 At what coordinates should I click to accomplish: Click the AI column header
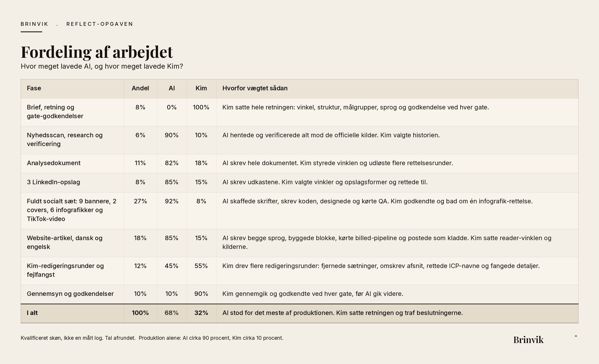pyautogui.click(x=172, y=88)
